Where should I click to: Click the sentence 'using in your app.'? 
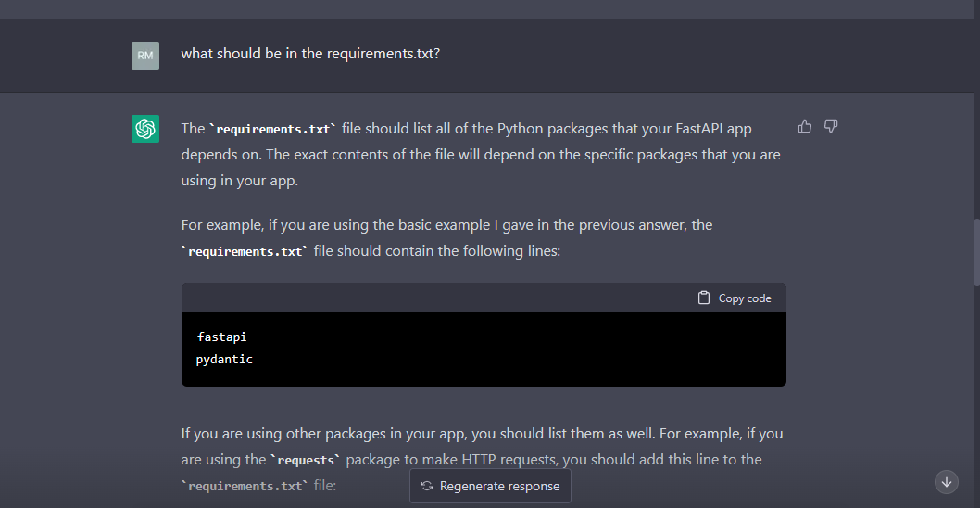[240, 181]
